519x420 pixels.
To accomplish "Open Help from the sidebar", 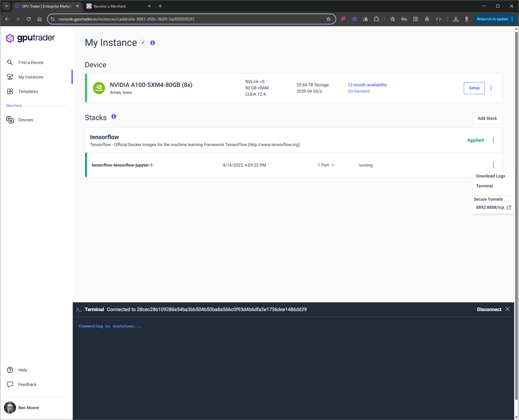I will pyautogui.click(x=23, y=370).
